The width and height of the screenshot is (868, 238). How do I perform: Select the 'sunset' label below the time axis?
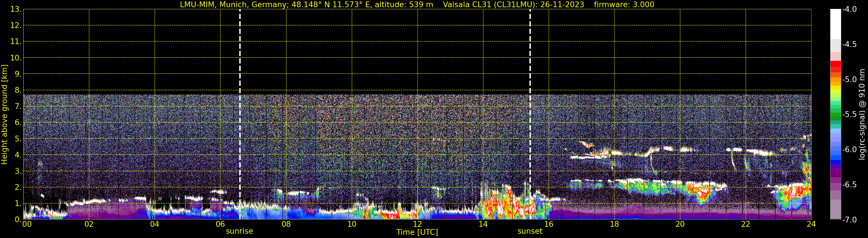[x=530, y=231]
